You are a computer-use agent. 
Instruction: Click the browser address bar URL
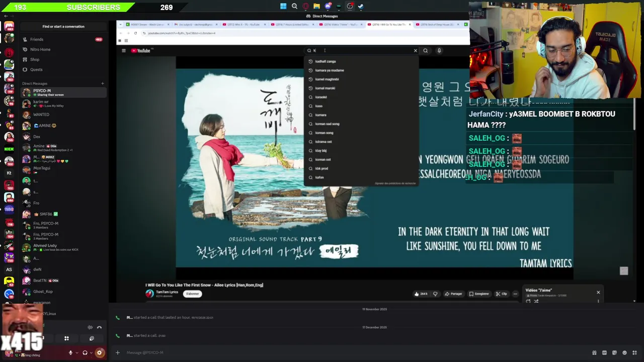click(x=182, y=33)
